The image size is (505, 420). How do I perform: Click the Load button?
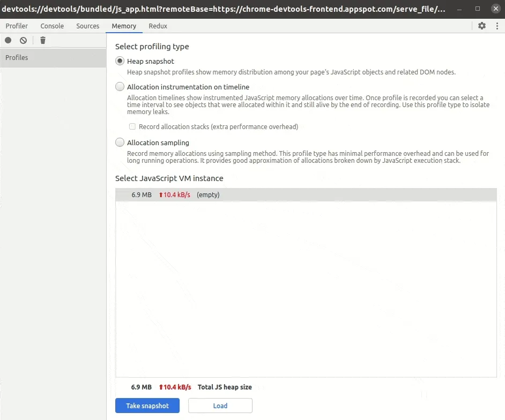[x=220, y=406]
